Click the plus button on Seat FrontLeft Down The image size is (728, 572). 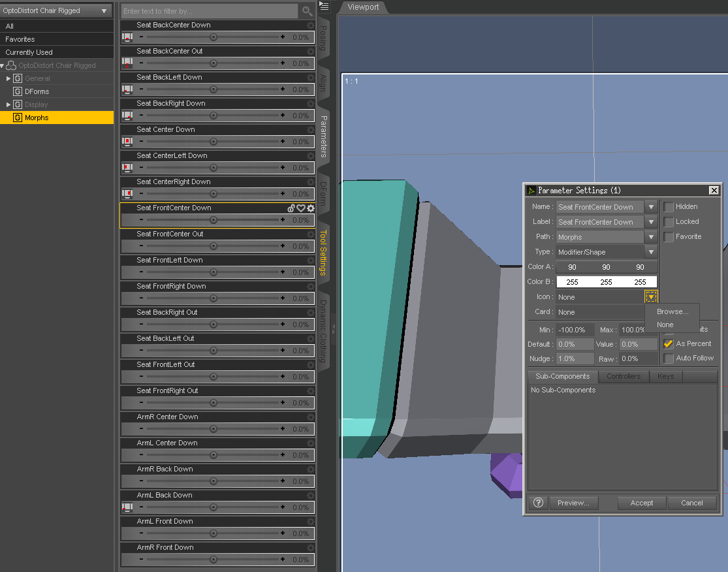click(283, 272)
